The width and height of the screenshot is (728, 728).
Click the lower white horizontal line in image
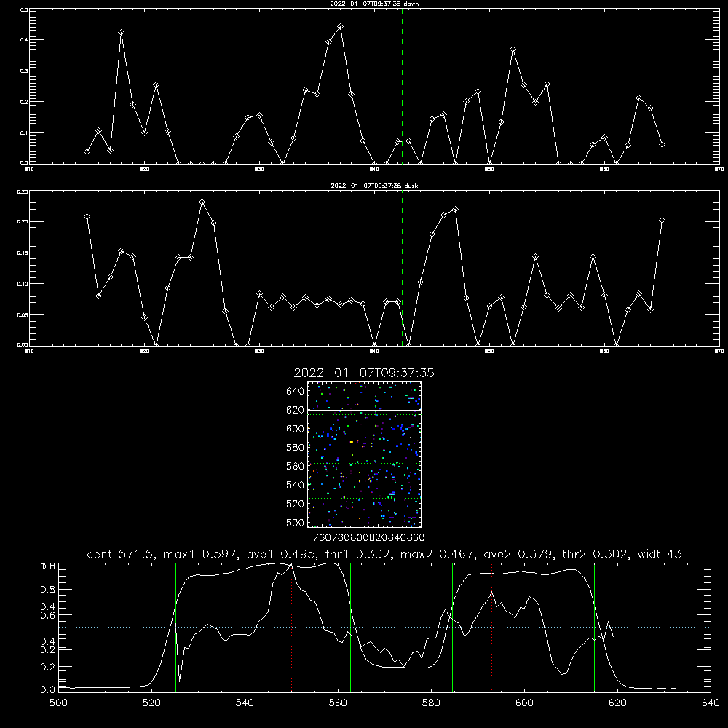(x=364, y=499)
